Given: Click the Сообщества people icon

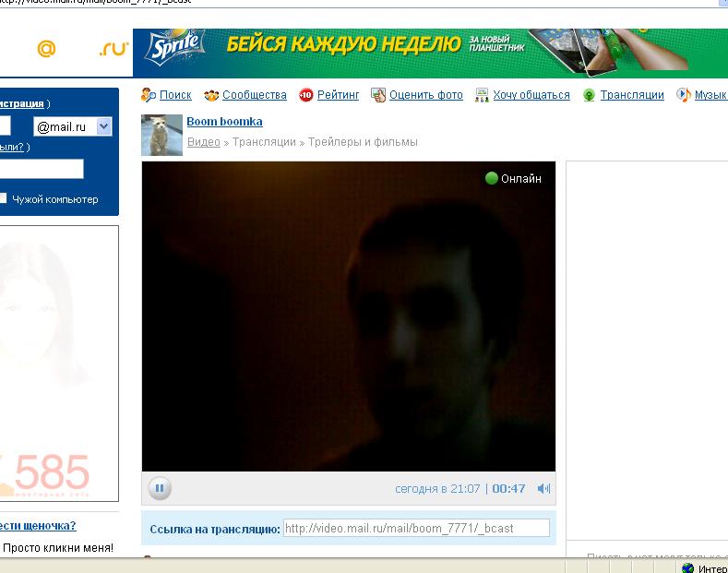Looking at the screenshot, I should pos(211,96).
